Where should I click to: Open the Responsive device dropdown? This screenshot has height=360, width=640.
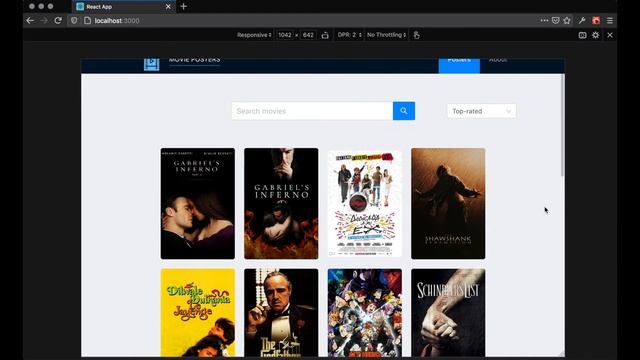254,35
